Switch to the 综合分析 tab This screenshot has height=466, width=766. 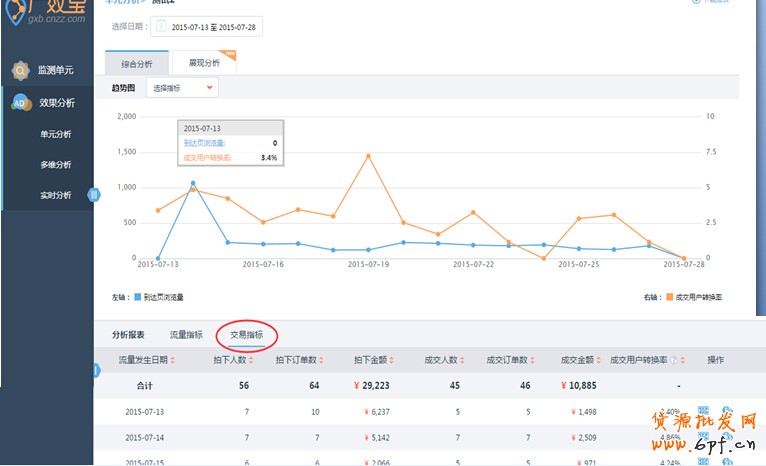click(x=137, y=63)
